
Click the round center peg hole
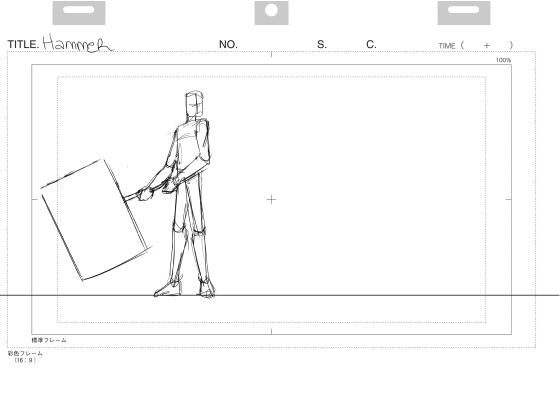click(271, 10)
